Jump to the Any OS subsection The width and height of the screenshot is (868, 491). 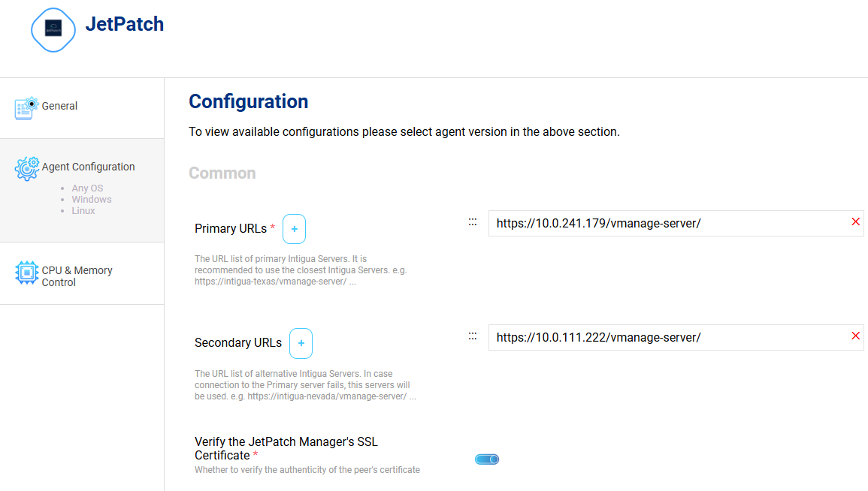pyautogui.click(x=87, y=188)
